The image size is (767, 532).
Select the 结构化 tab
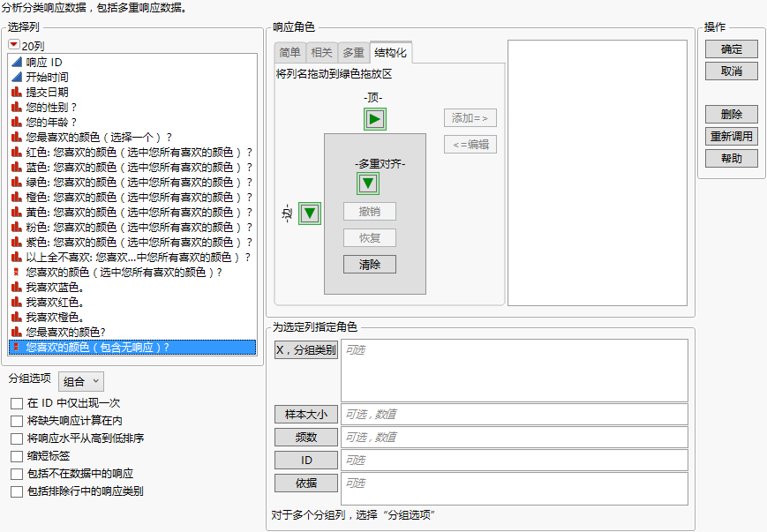(x=390, y=52)
